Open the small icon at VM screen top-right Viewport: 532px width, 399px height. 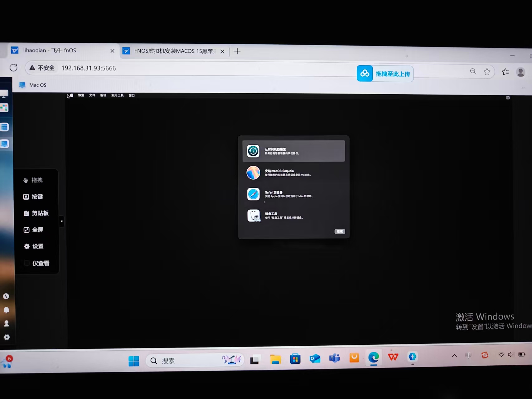click(x=508, y=98)
